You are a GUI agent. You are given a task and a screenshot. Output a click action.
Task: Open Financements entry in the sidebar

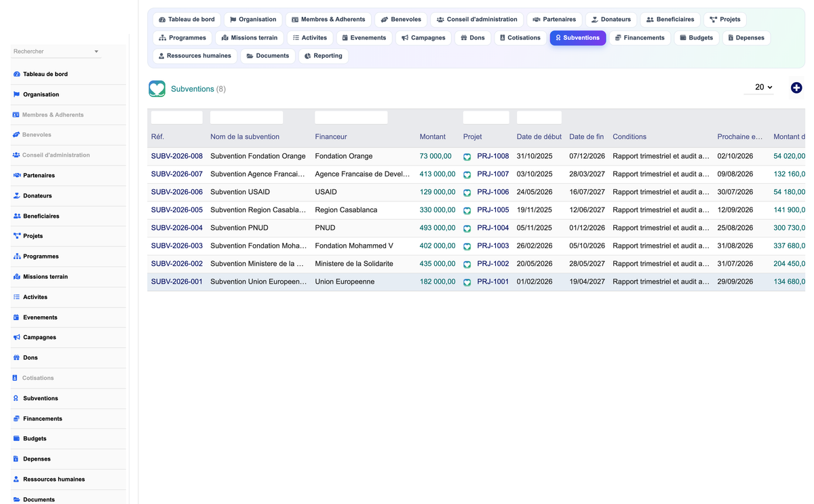coord(69,419)
